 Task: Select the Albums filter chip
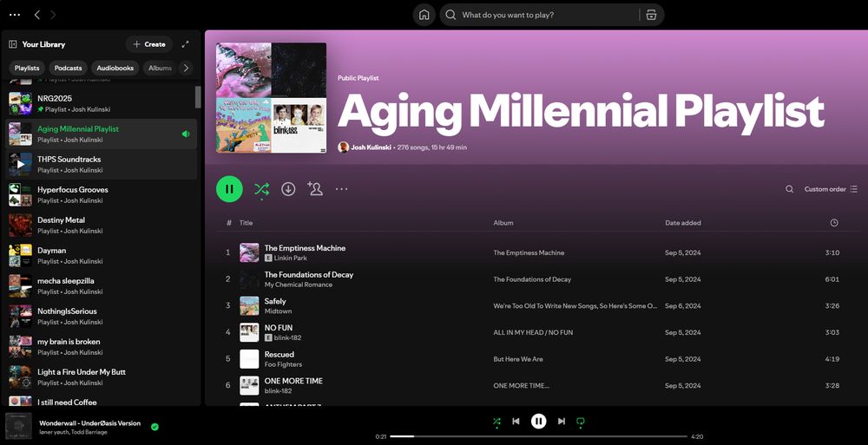pos(160,68)
